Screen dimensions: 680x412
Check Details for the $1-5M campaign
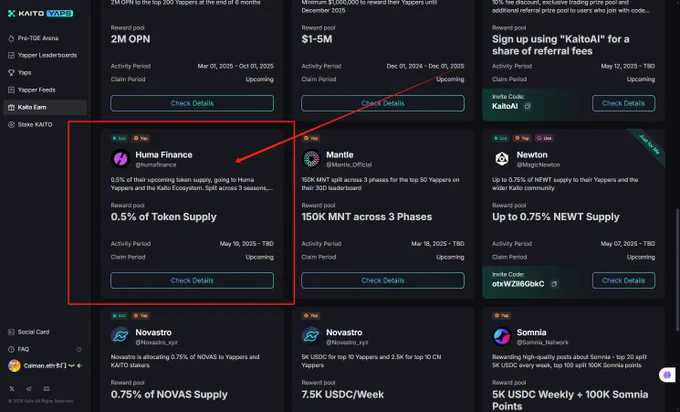[382, 103]
